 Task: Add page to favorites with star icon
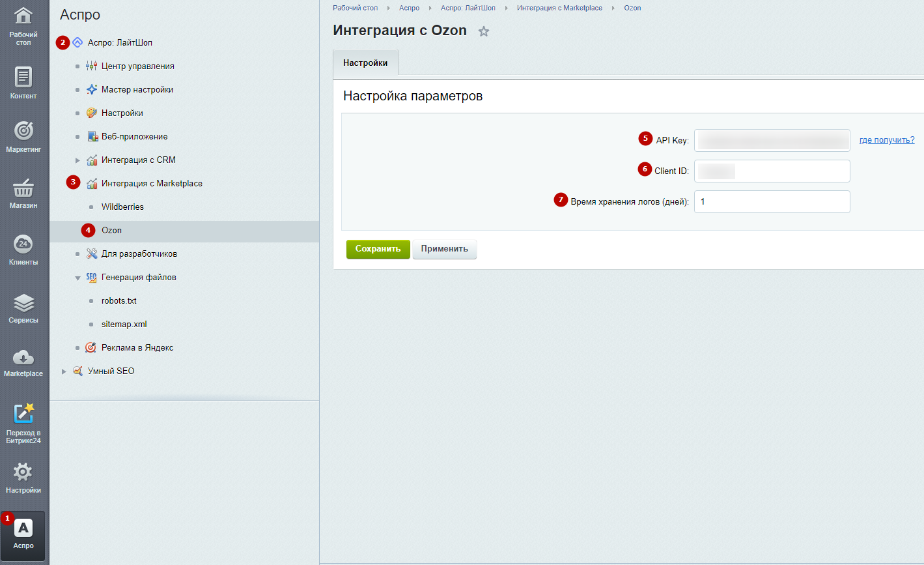484,31
